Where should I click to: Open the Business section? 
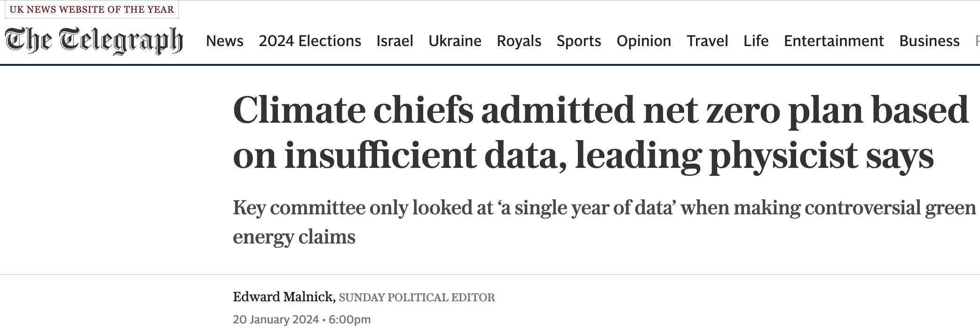pos(929,41)
